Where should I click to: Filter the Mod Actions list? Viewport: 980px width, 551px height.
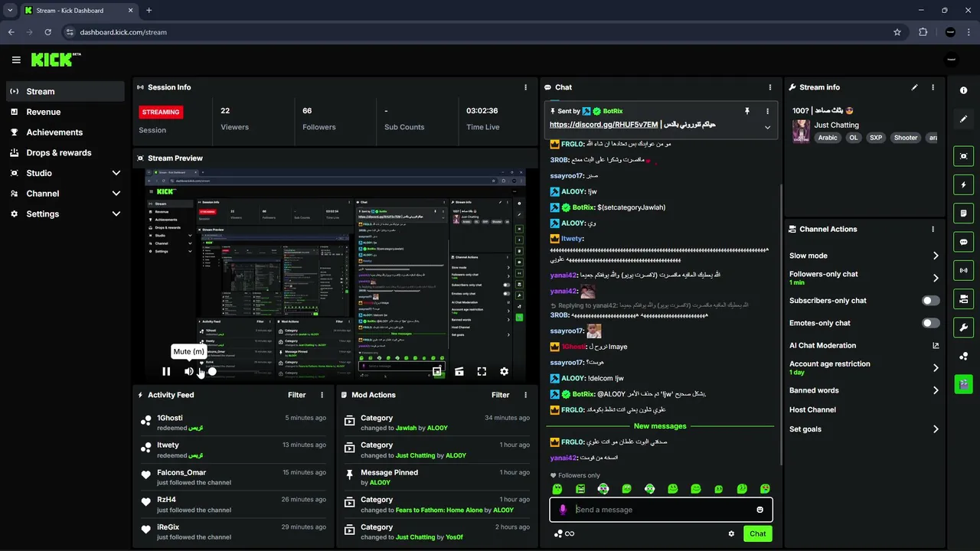[500, 395]
